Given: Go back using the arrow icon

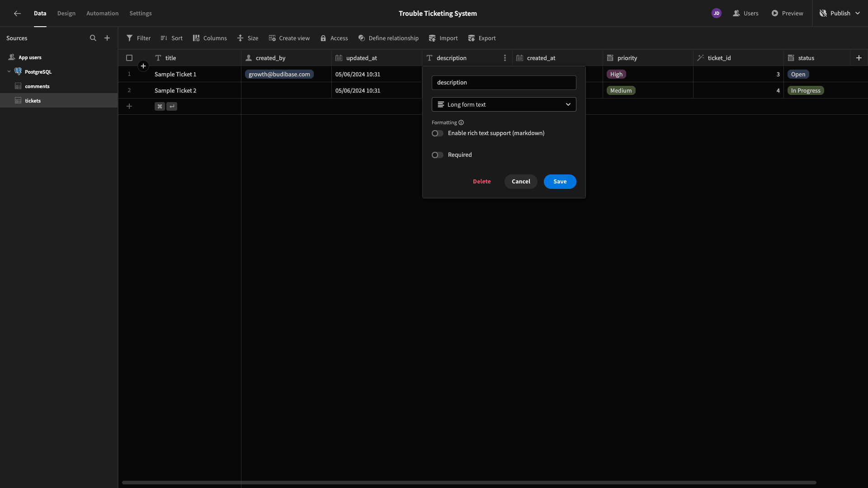Looking at the screenshot, I should click(x=17, y=14).
